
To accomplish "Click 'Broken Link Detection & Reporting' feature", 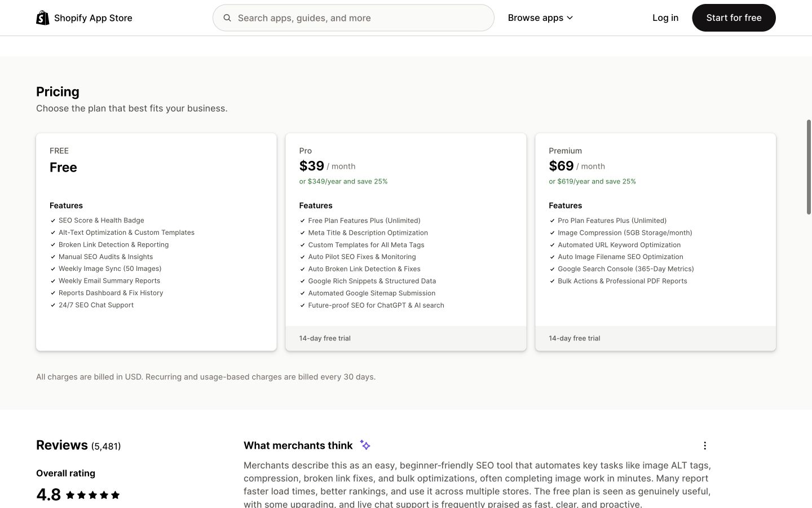I will (x=113, y=244).
